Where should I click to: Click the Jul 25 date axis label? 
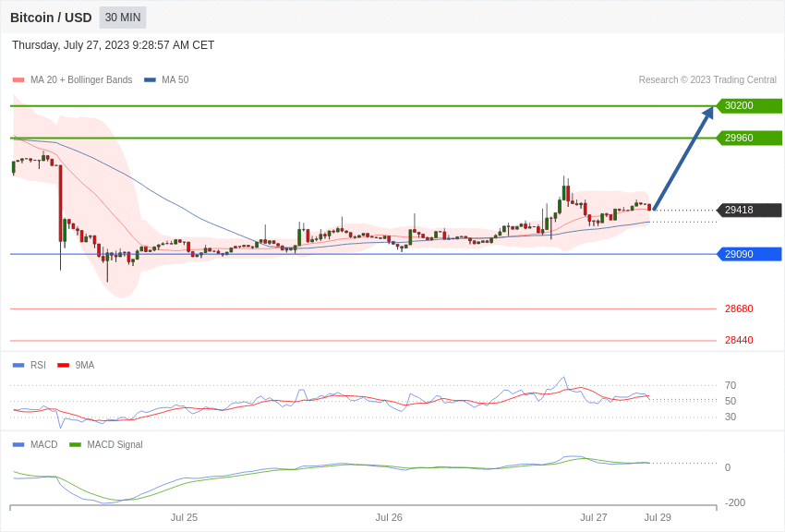(x=184, y=517)
